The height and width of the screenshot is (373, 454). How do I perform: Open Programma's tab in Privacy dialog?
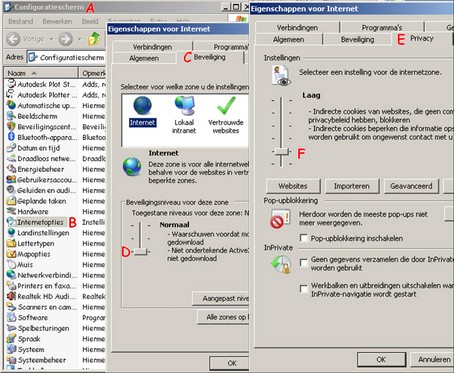(382, 27)
